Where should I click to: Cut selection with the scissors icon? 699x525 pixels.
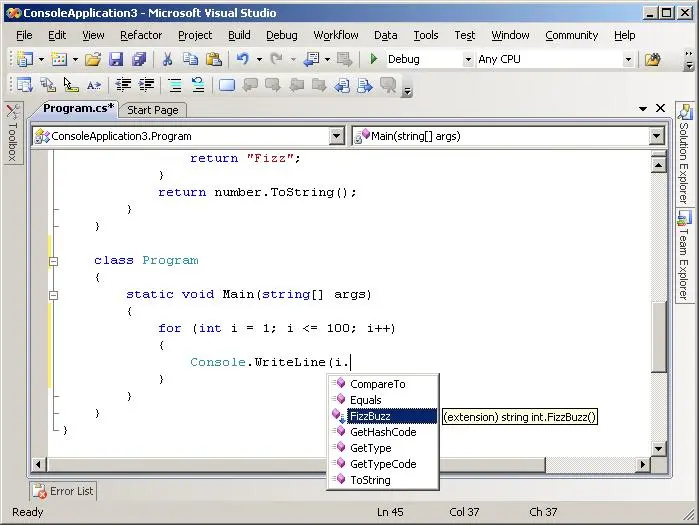point(168,59)
